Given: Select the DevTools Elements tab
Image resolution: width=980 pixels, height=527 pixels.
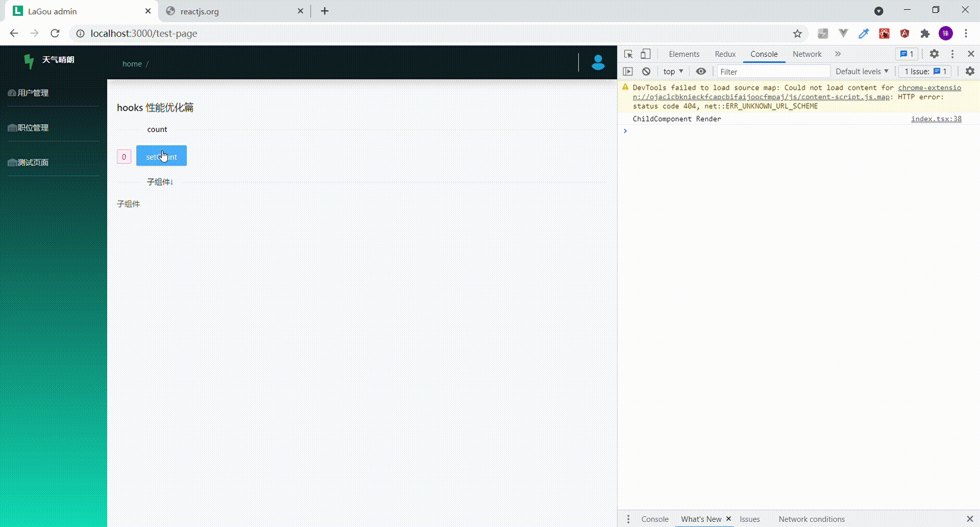Looking at the screenshot, I should click(684, 54).
